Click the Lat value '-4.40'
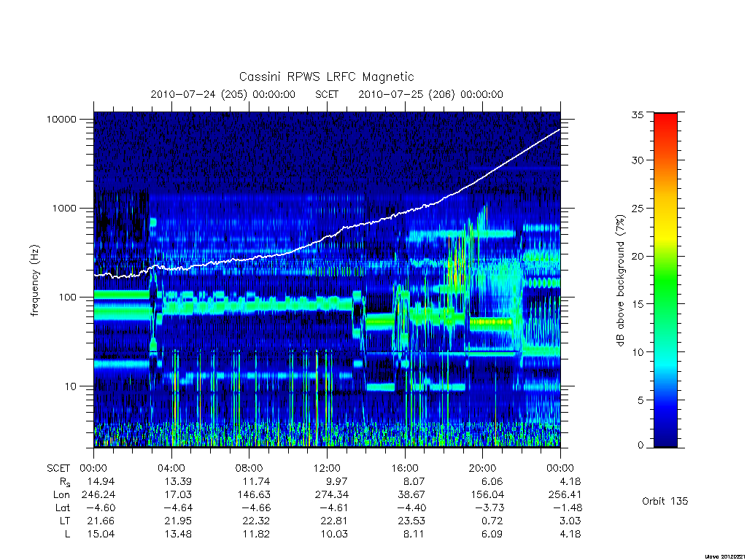Viewport: 747px width, 560px height. 411,507
